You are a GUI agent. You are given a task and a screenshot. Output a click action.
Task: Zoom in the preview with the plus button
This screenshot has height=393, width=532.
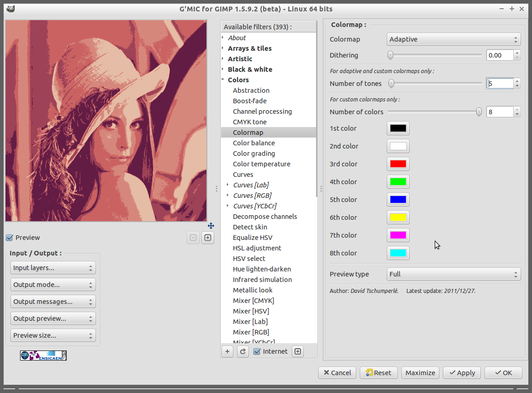[208, 238]
